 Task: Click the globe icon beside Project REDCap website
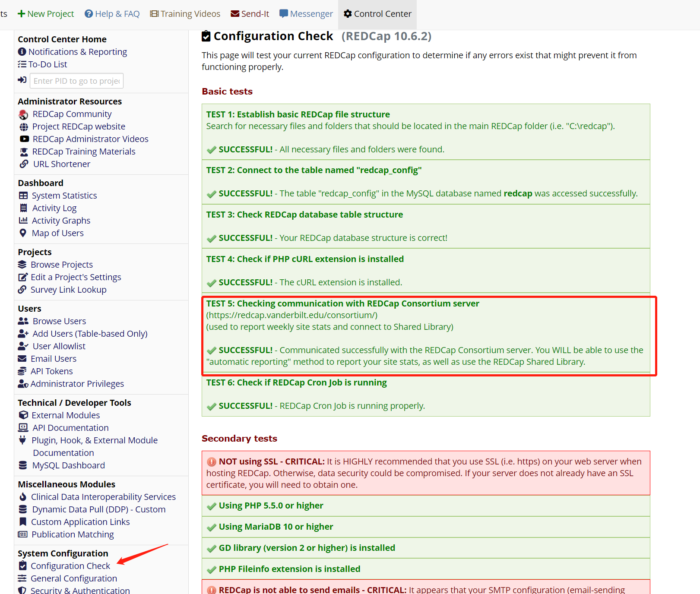pyautogui.click(x=24, y=127)
